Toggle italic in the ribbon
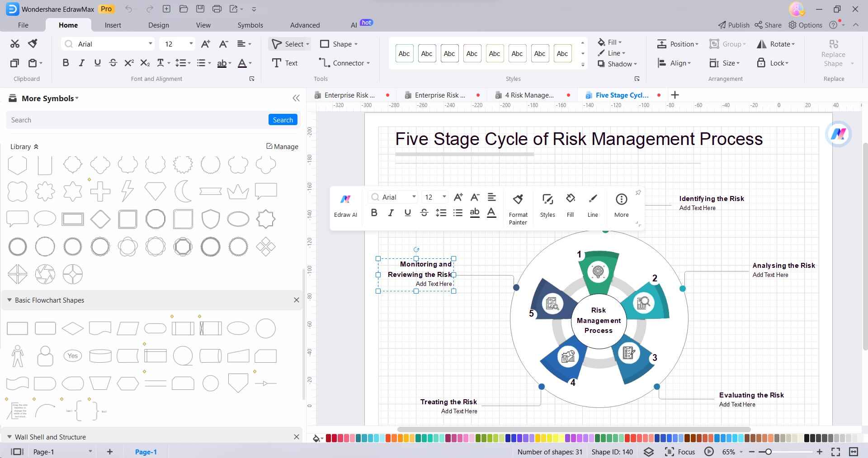The image size is (868, 458). (81, 63)
